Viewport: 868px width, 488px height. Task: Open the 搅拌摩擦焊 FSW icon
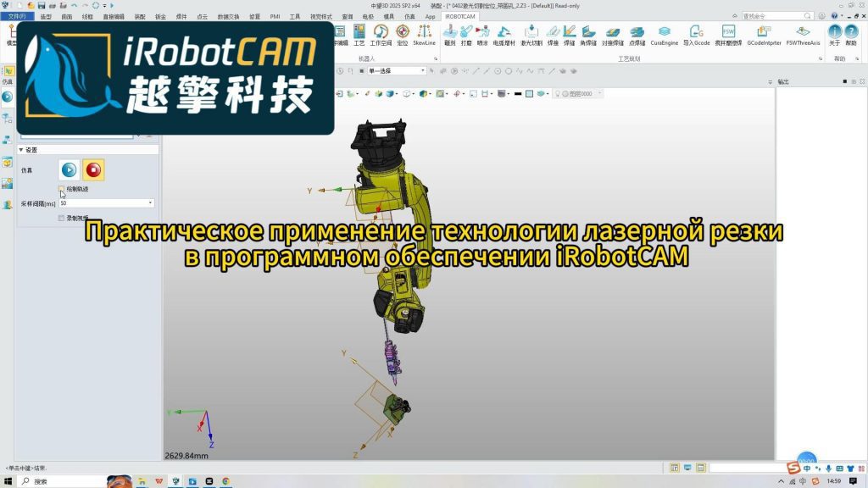[x=728, y=35]
